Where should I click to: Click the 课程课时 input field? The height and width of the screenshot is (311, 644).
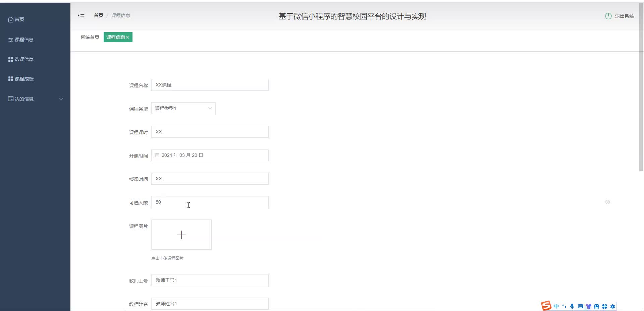pos(210,132)
